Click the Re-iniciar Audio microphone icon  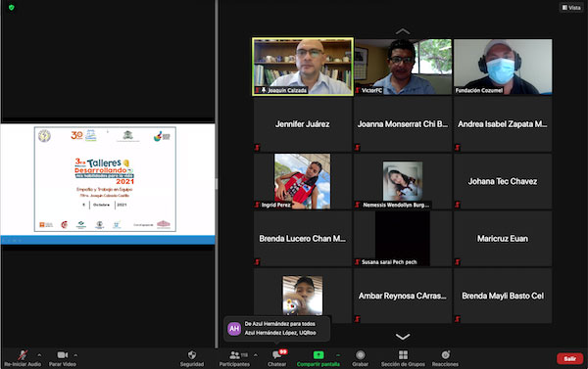[23, 354]
